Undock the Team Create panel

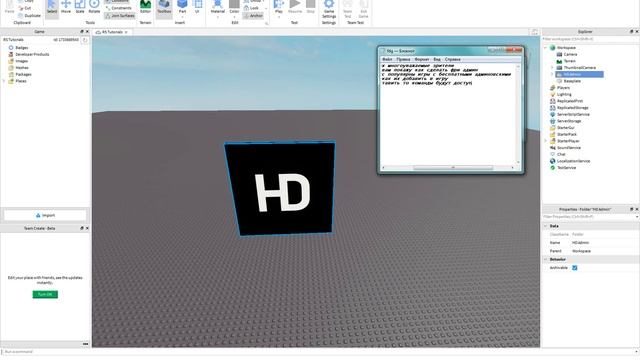[82, 228]
